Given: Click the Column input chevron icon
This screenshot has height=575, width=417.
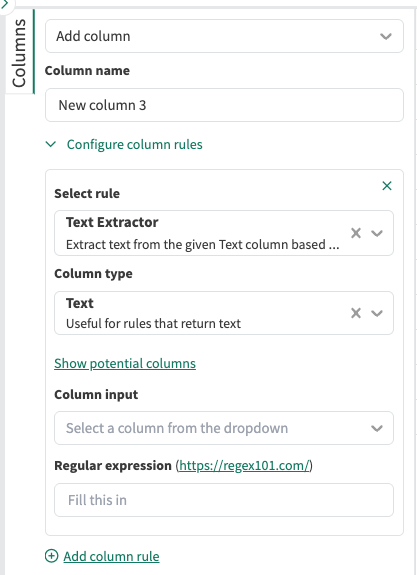Looking at the screenshot, I should click(x=377, y=428).
